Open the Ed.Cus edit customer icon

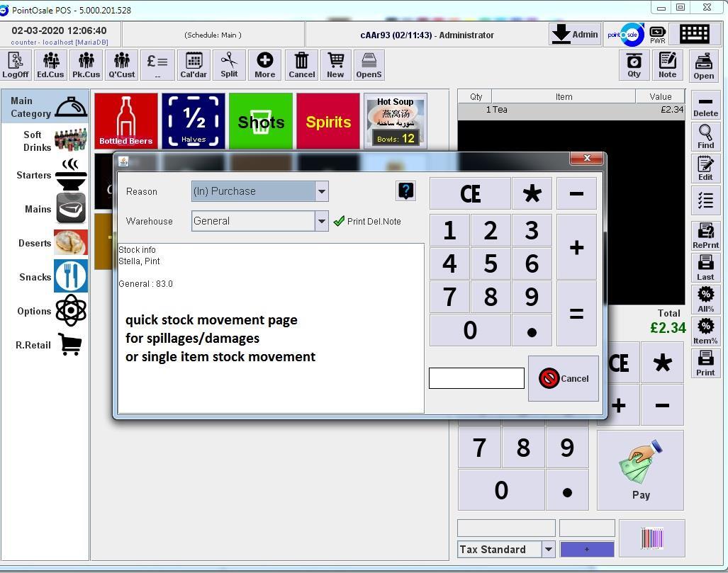pyautogui.click(x=50, y=65)
